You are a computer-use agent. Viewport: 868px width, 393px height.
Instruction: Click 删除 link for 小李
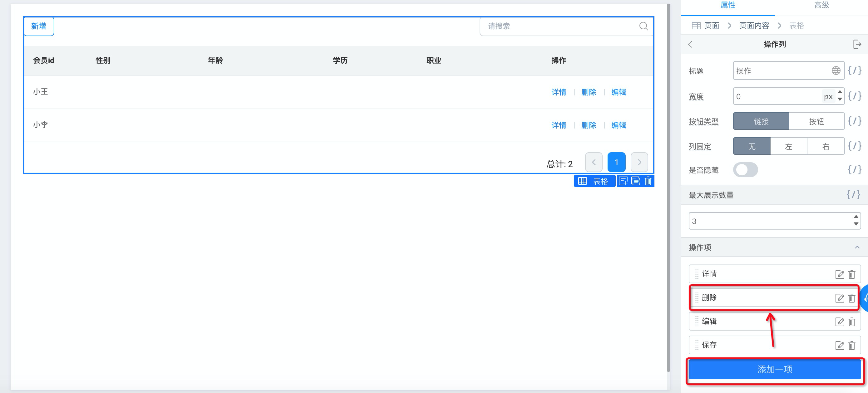coord(589,125)
